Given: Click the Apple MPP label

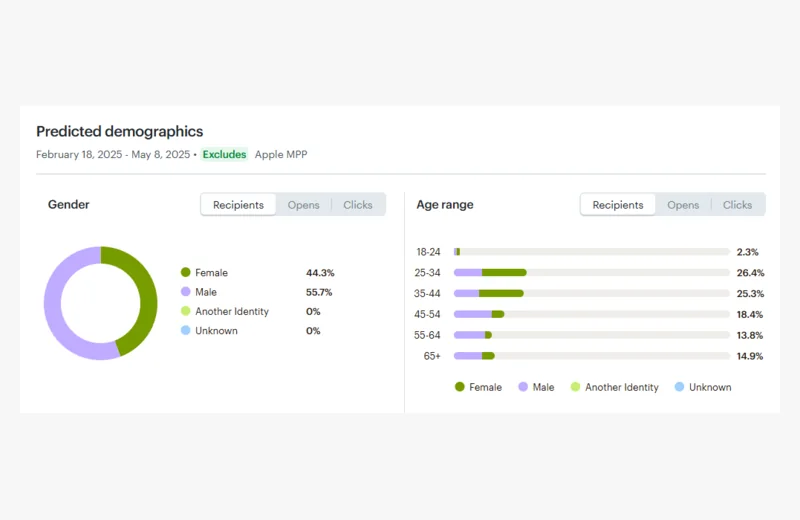Looking at the screenshot, I should [281, 155].
